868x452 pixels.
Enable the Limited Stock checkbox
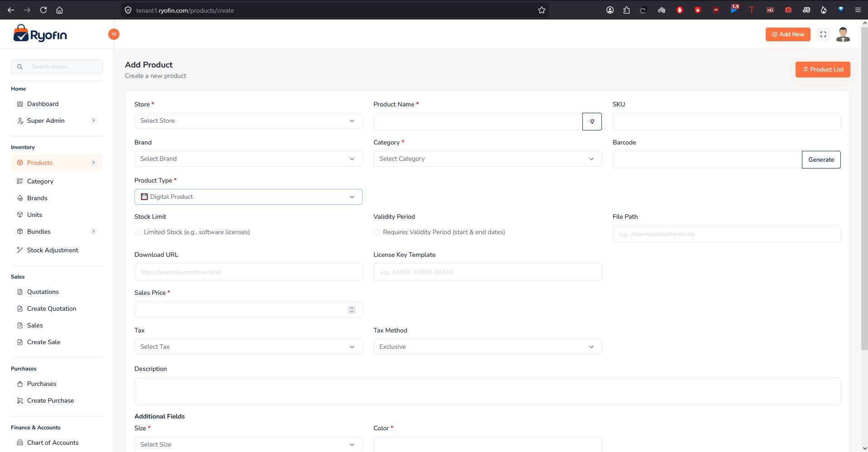click(x=138, y=232)
